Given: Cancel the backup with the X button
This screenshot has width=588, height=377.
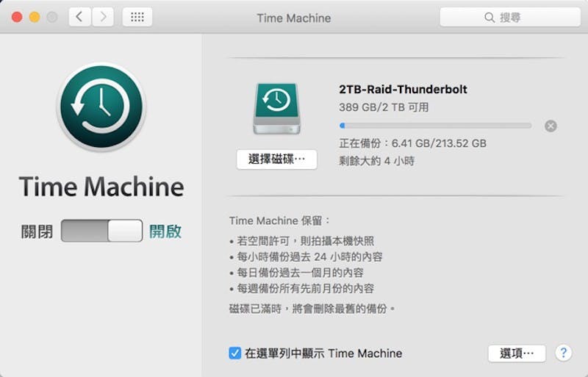Looking at the screenshot, I should (551, 126).
